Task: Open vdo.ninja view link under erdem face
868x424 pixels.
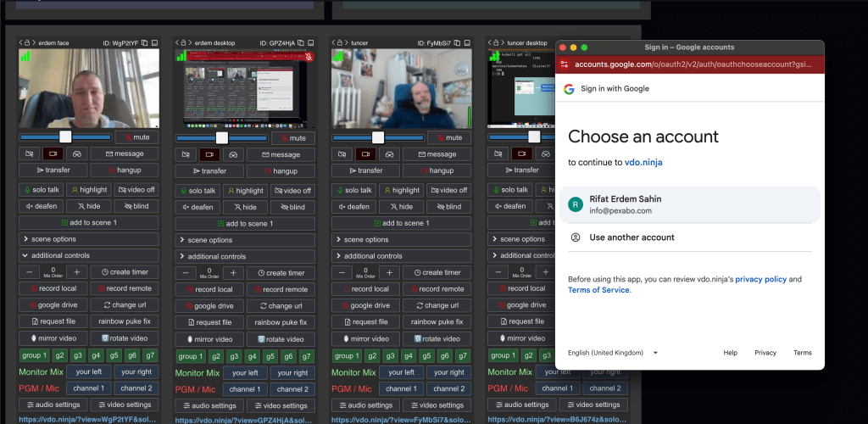Action: click(x=88, y=420)
